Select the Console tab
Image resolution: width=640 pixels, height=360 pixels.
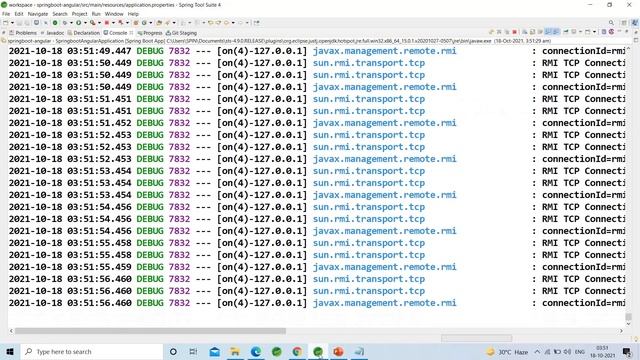coord(115,33)
